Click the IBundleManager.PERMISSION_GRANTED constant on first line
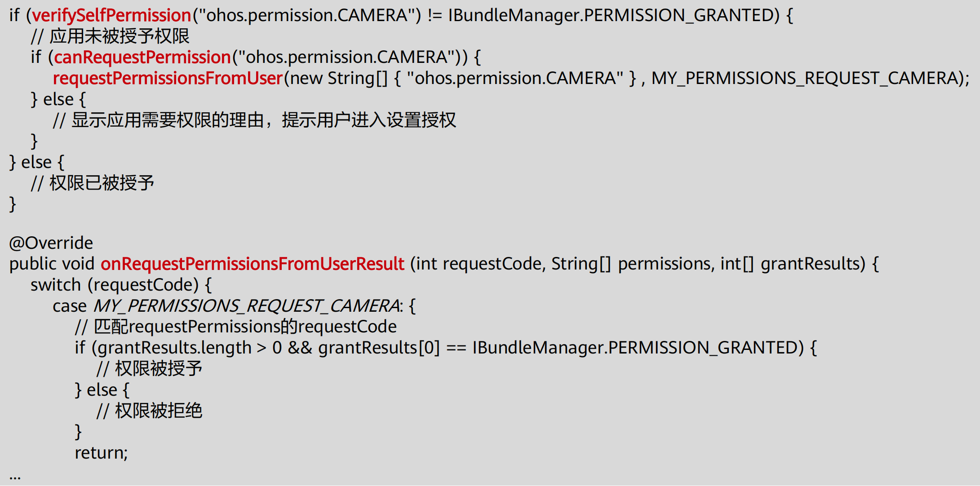980x486 pixels. click(614, 15)
